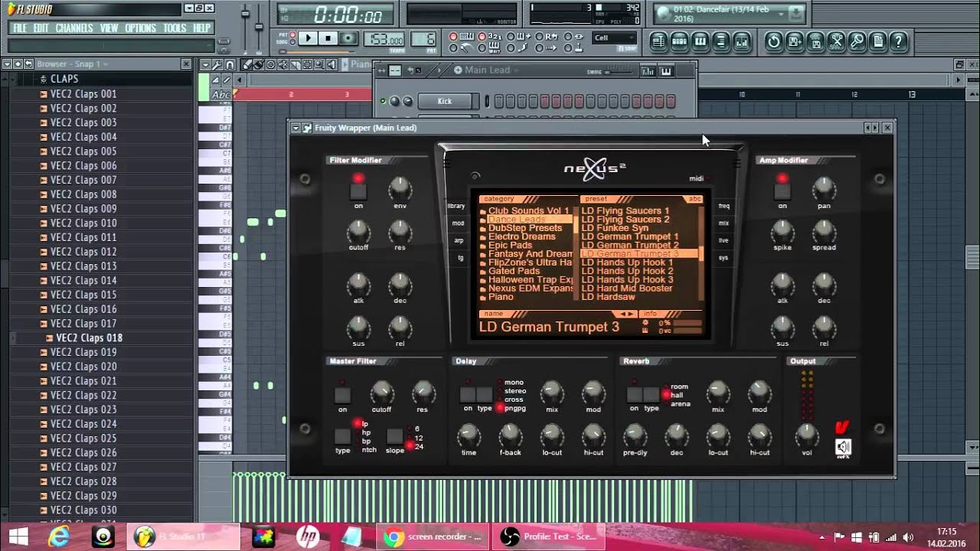Open the FILE menu
980x551 pixels.
[x=20, y=28]
